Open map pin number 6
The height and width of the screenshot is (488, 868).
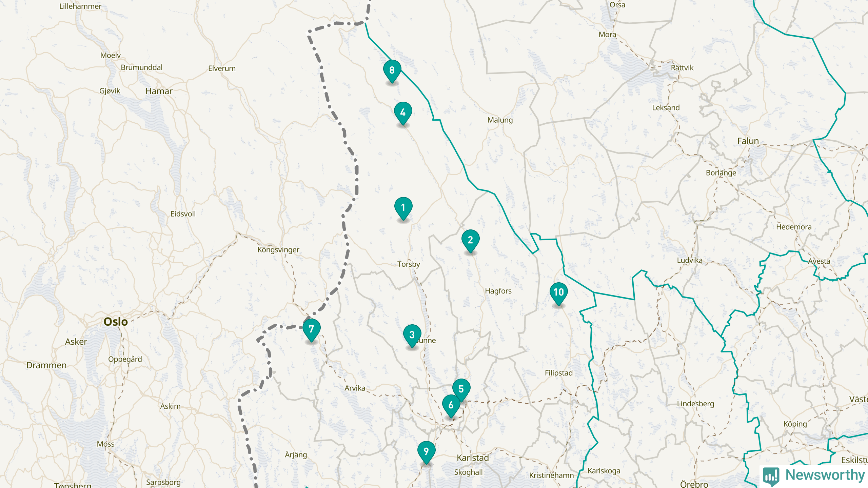point(451,406)
